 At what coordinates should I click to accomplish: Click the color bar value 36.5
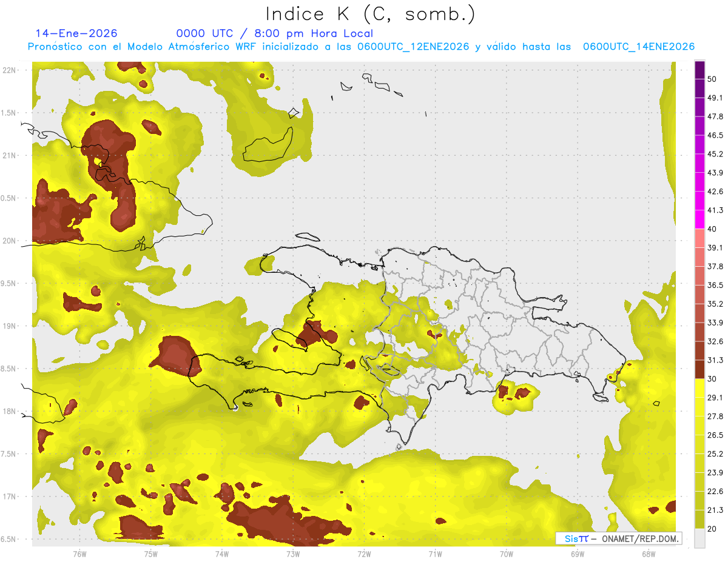715,285
